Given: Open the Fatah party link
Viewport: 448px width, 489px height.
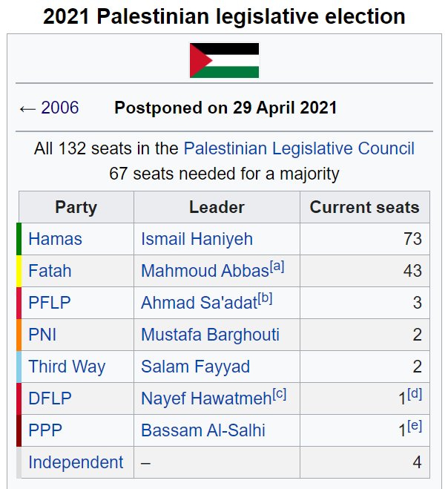Looking at the screenshot, I should coord(50,271).
